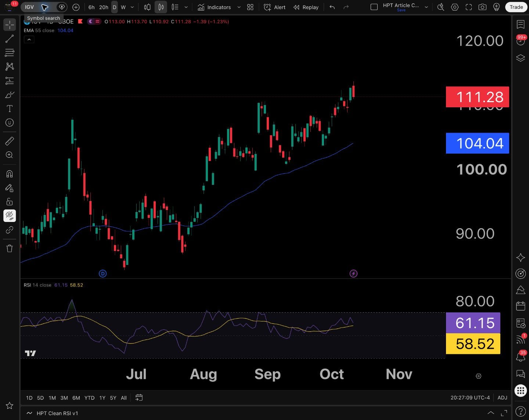Collapse the HPT Clean RSI panel
Screen dimensions: 529x420
click(490, 413)
